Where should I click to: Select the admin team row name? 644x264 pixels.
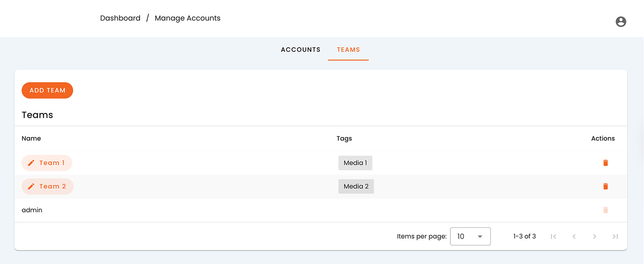coord(32,210)
